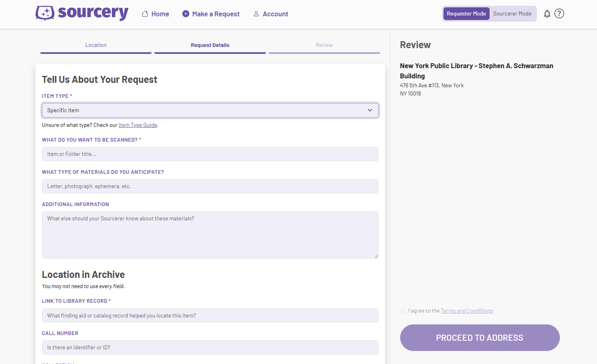
Task: Stay on the Request Details tab
Action: [210, 45]
